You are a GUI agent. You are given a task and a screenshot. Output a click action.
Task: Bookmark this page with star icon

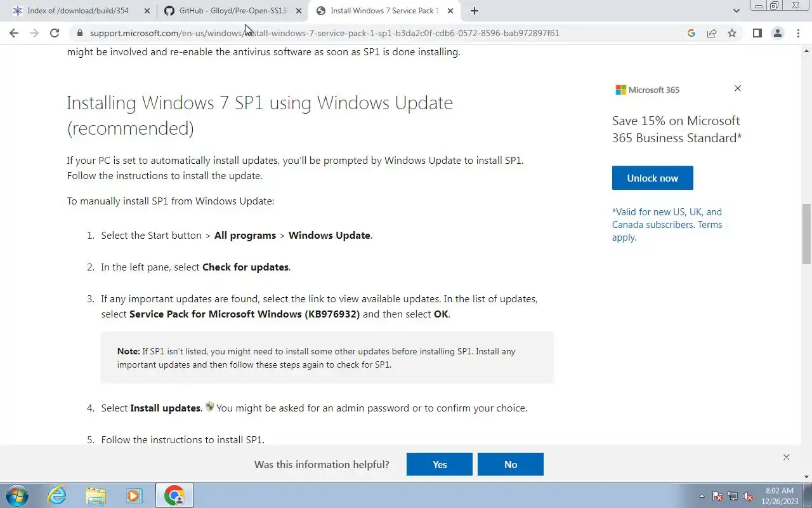point(732,33)
